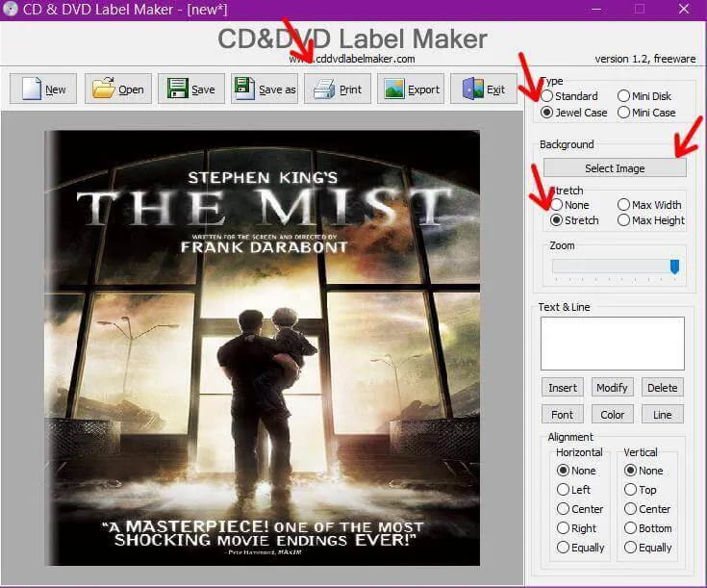707x588 pixels.
Task: Click the Insert text button
Action: (x=563, y=388)
